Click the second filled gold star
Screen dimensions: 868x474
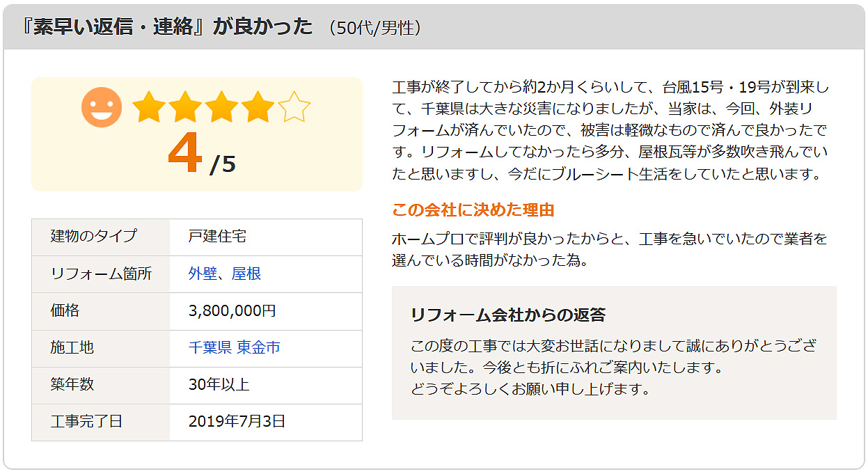tap(185, 107)
